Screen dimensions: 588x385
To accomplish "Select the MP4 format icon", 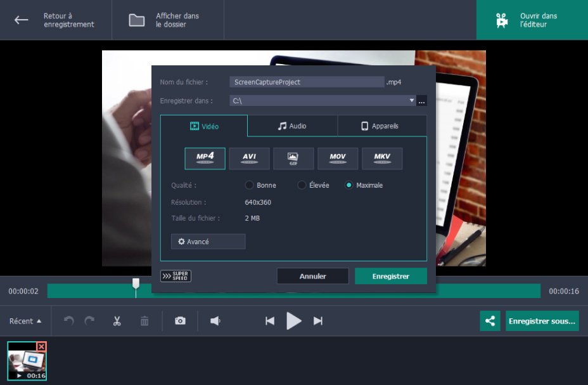I will pyautogui.click(x=205, y=159).
